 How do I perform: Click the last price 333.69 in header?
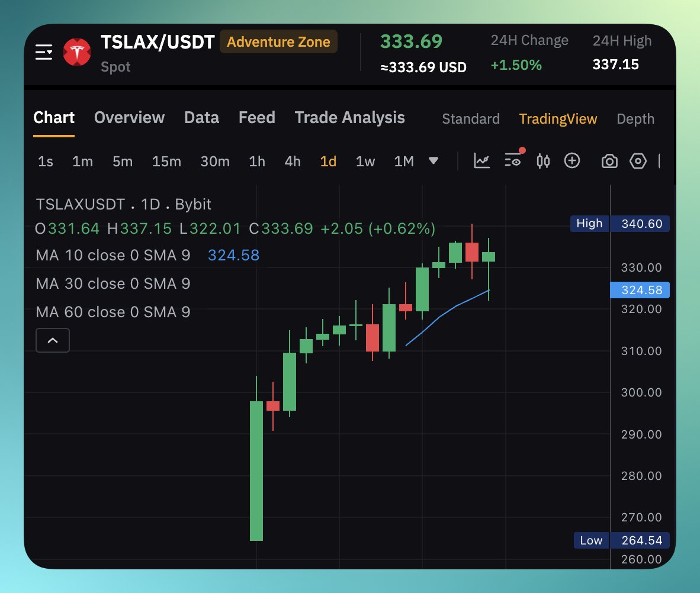(x=411, y=41)
